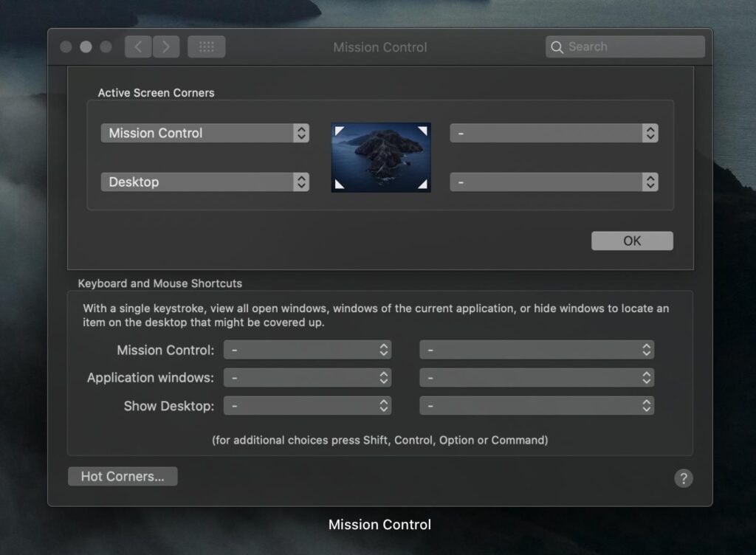Open bottom-left corner dropdown showing Desktop
The height and width of the screenshot is (555, 756).
(205, 182)
